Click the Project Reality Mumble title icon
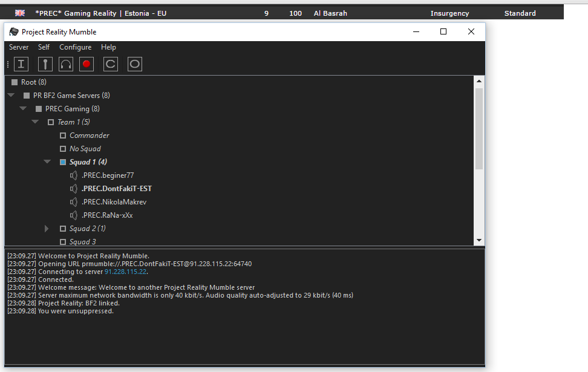The image size is (588, 372). [14, 32]
